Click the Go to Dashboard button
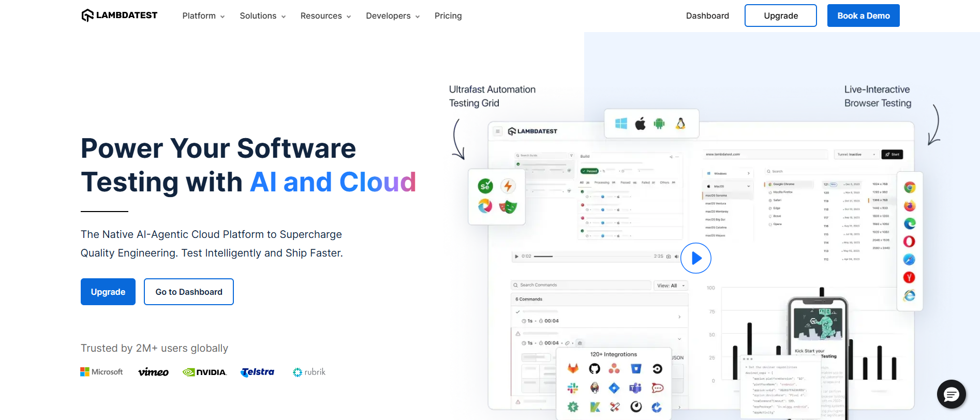The height and width of the screenshot is (420, 980). click(189, 292)
